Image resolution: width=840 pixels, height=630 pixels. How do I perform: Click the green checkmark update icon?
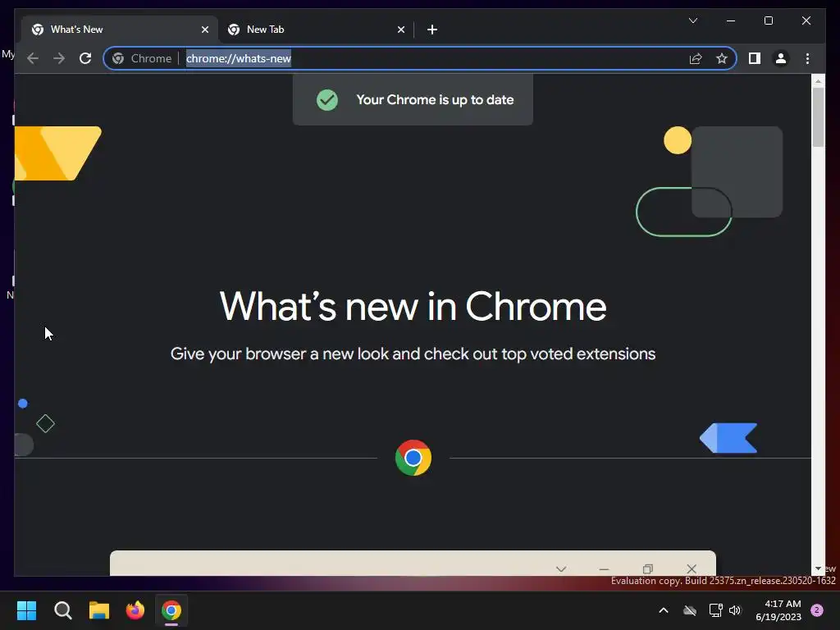click(327, 99)
